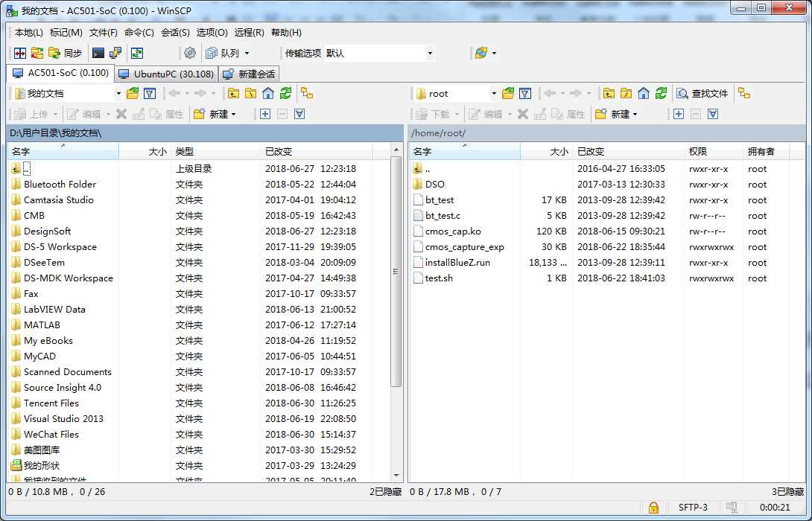
Task: Click the 队列 queue button
Action: pos(223,53)
